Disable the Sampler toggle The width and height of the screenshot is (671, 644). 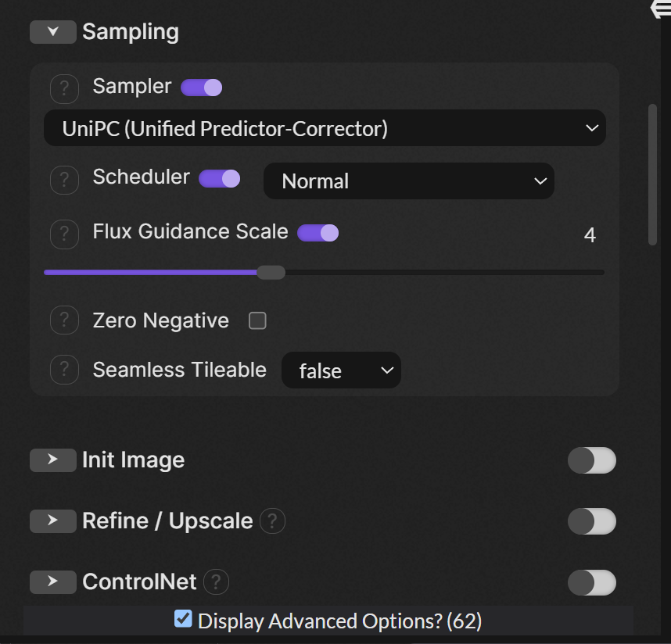[202, 88]
